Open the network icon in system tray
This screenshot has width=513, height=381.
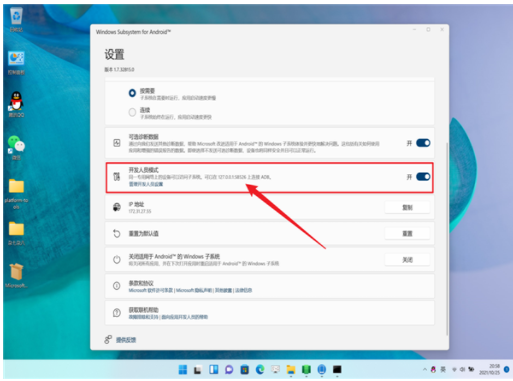(454, 369)
